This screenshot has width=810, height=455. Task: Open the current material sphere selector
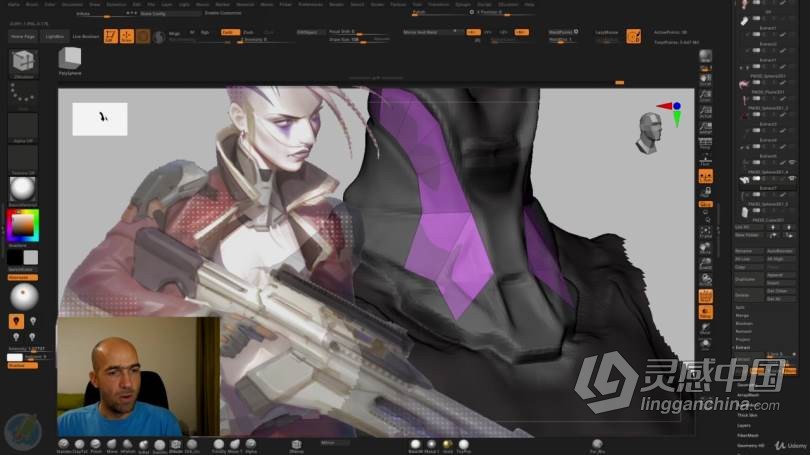pyautogui.click(x=23, y=191)
